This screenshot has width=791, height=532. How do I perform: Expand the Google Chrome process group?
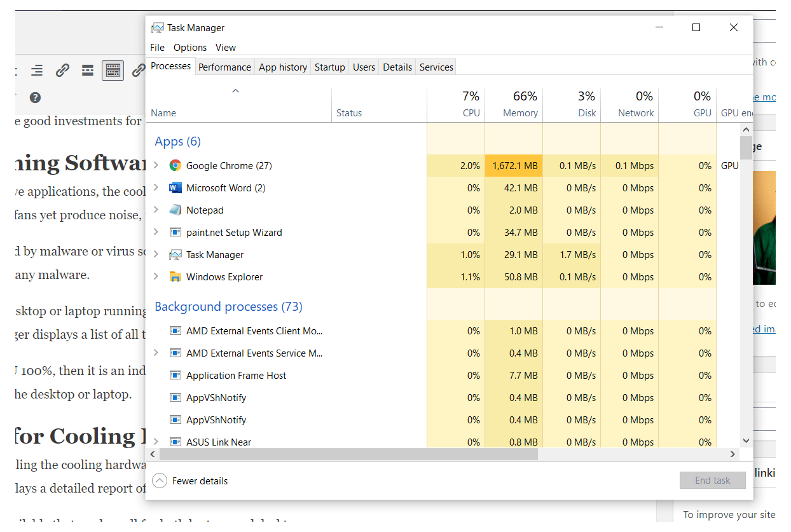[x=156, y=165]
